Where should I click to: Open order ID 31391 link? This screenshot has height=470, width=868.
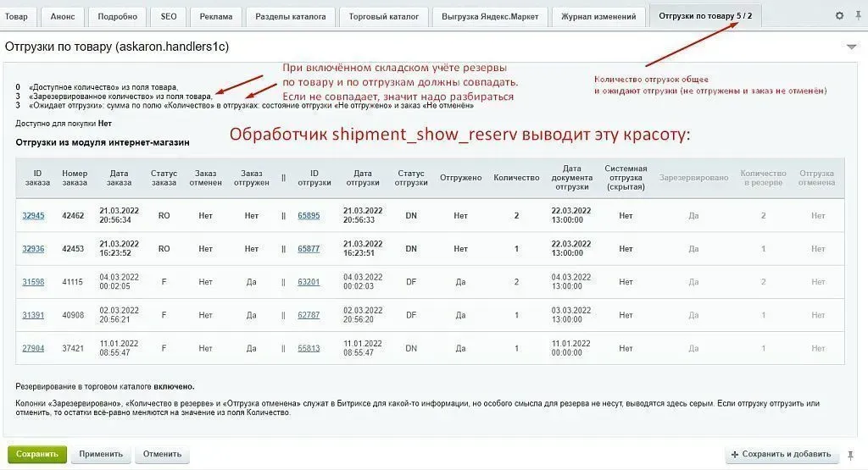[x=33, y=315]
